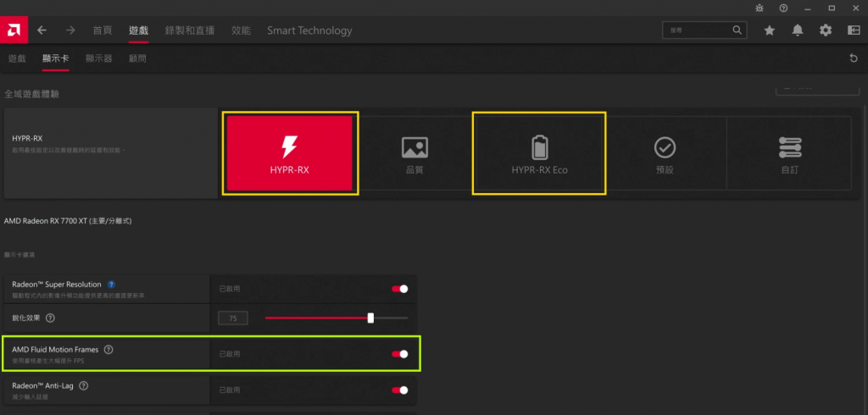The height and width of the screenshot is (415, 868).
Task: Toggle AMD Fluid Motion Frames switch
Action: tap(400, 354)
